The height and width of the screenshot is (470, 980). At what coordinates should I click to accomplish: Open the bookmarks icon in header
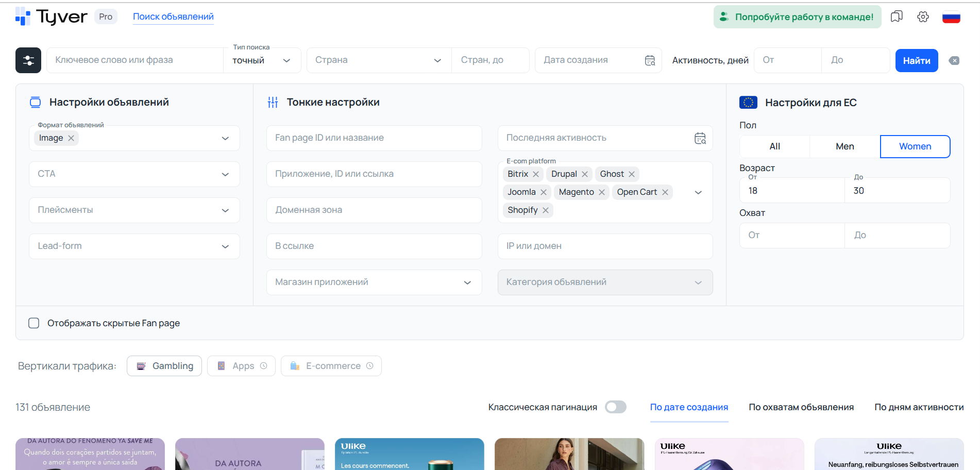(x=897, y=16)
